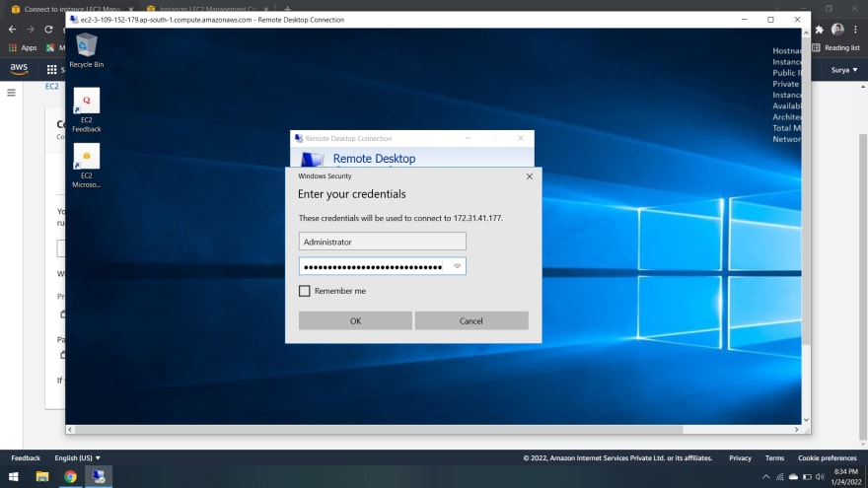Open the Chrome three-dot menu
The image size is (868, 488).
(855, 30)
